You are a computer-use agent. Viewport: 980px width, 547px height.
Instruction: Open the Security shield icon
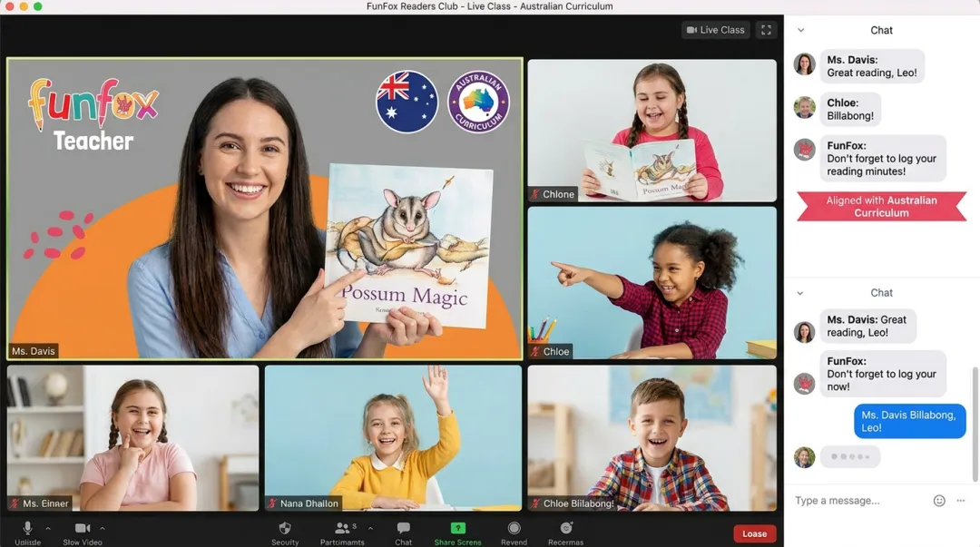[285, 528]
